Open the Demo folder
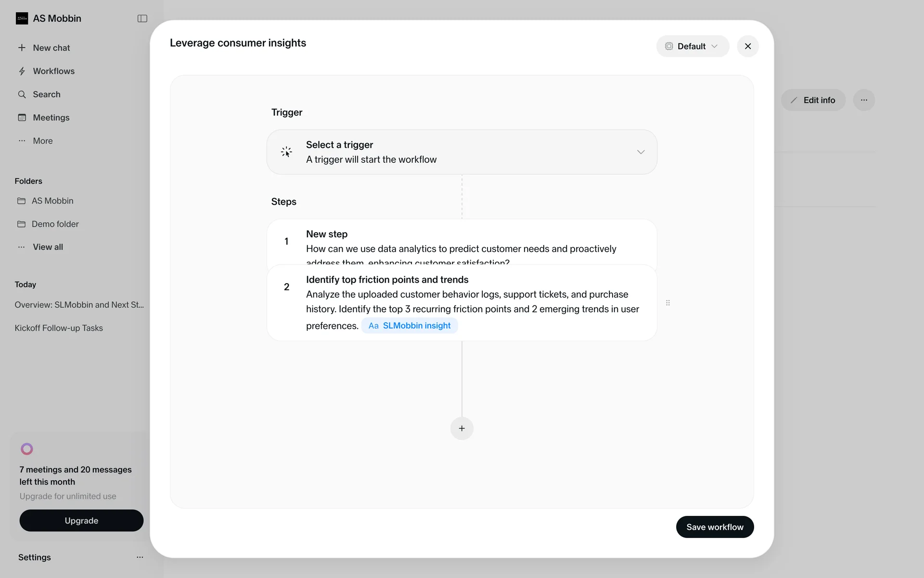924x578 pixels. click(55, 224)
